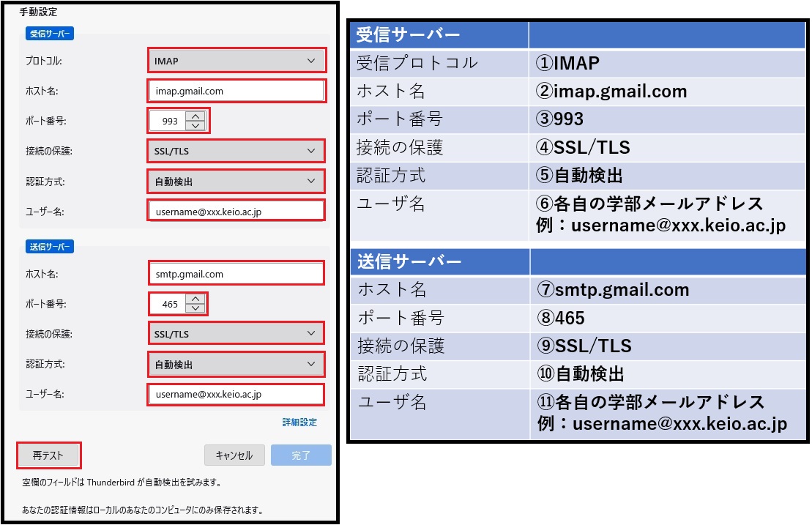Click table cell ⑧465
The width and height of the screenshot is (812, 525).
point(668,318)
